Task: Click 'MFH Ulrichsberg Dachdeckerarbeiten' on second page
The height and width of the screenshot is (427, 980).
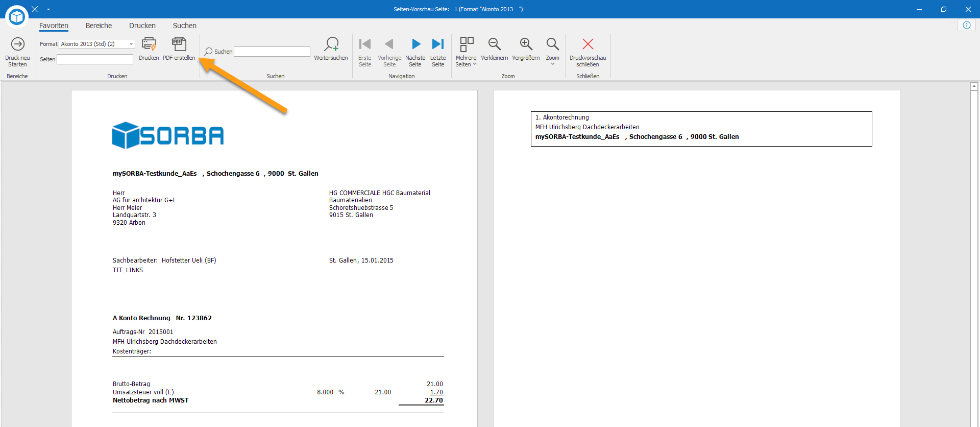Action: click(587, 127)
